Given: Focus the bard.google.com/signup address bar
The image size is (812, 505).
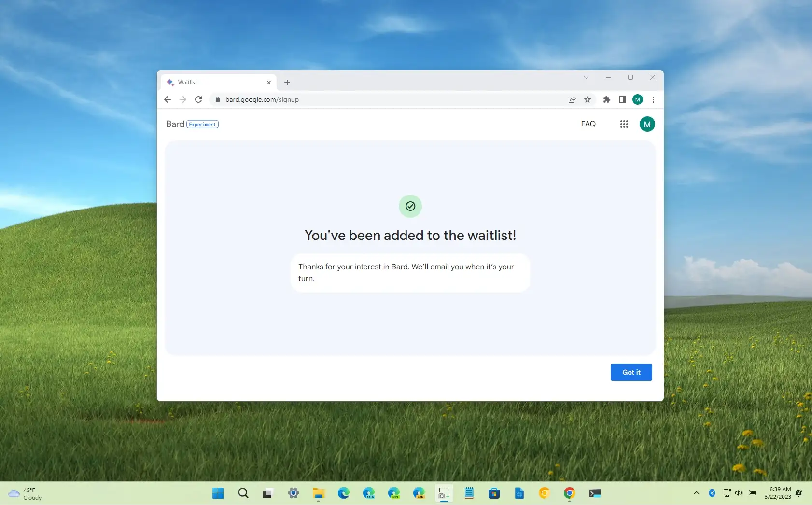Looking at the screenshot, I should 386,99.
